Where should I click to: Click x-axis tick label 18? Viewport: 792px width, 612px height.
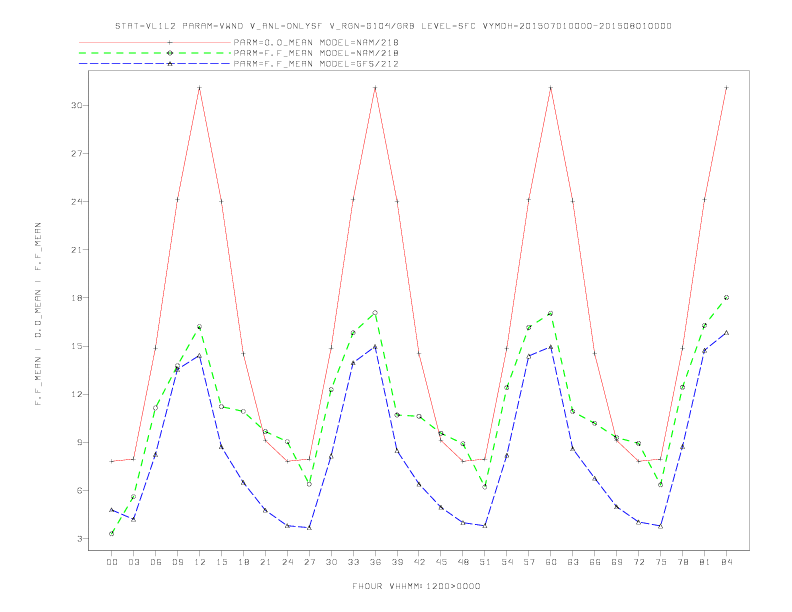pyautogui.click(x=243, y=562)
